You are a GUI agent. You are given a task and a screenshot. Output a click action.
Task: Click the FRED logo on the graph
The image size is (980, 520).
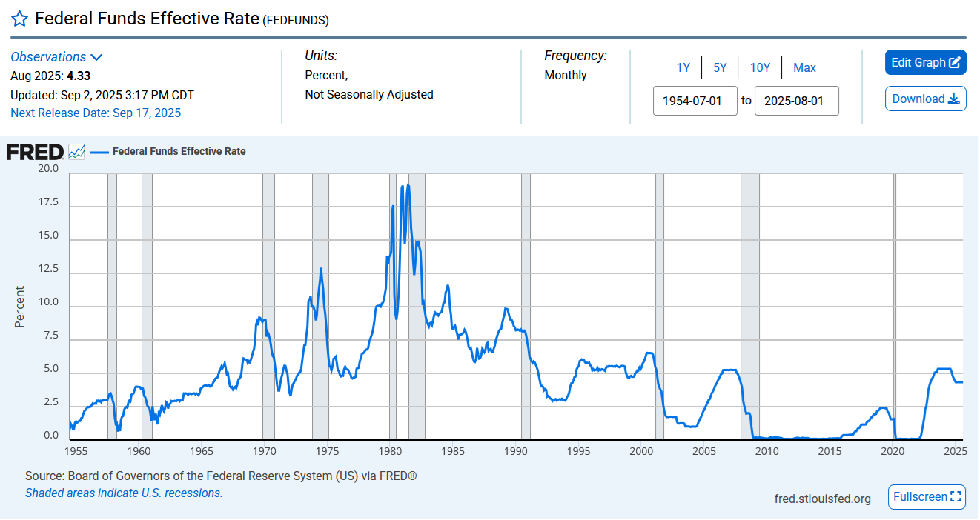(35, 152)
